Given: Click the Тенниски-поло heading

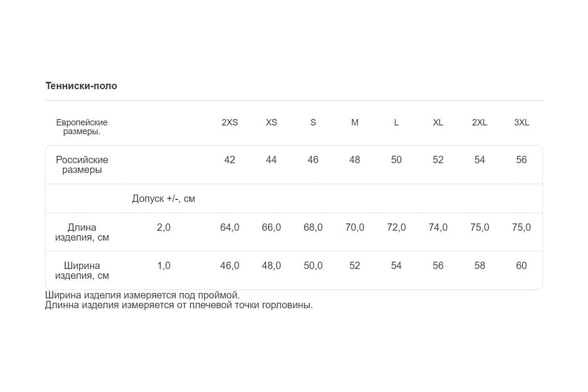Looking at the screenshot, I should coord(81,86).
